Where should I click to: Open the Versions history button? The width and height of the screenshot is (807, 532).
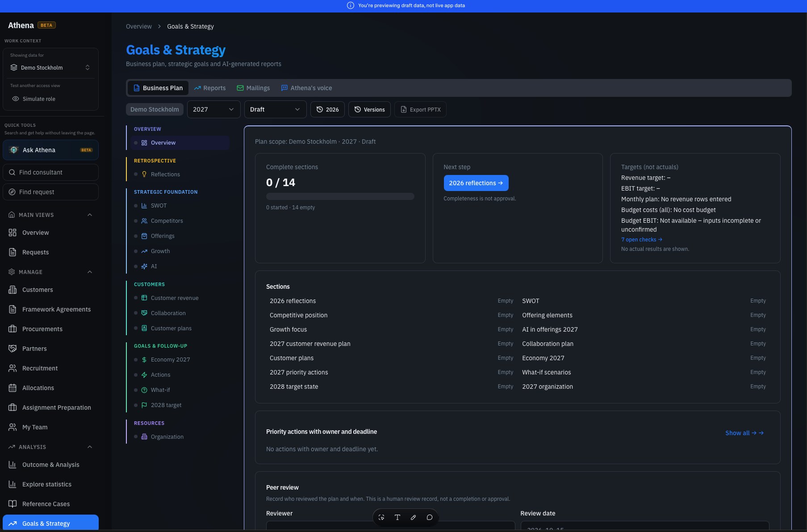(x=369, y=109)
